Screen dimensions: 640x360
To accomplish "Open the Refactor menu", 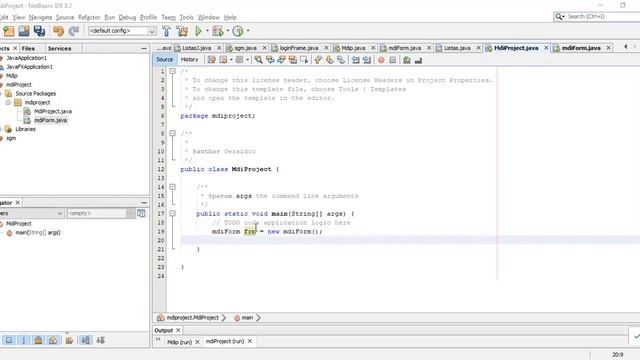I will click(x=89, y=18).
